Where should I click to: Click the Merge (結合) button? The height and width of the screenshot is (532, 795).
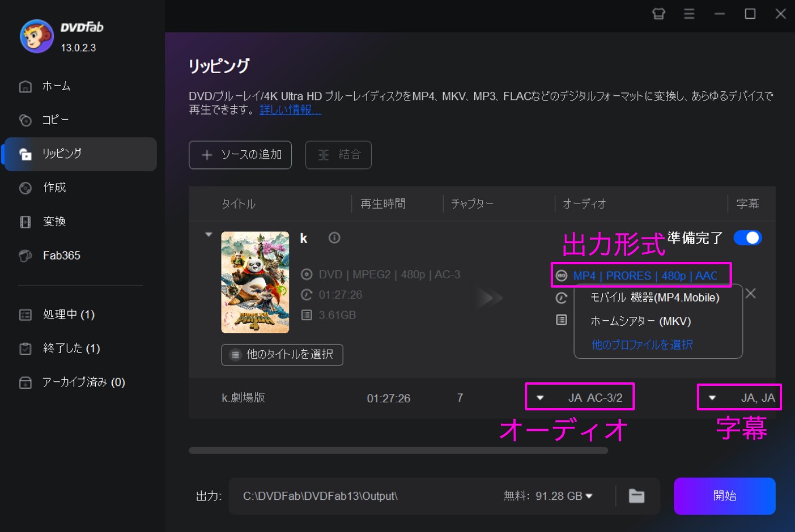click(338, 155)
